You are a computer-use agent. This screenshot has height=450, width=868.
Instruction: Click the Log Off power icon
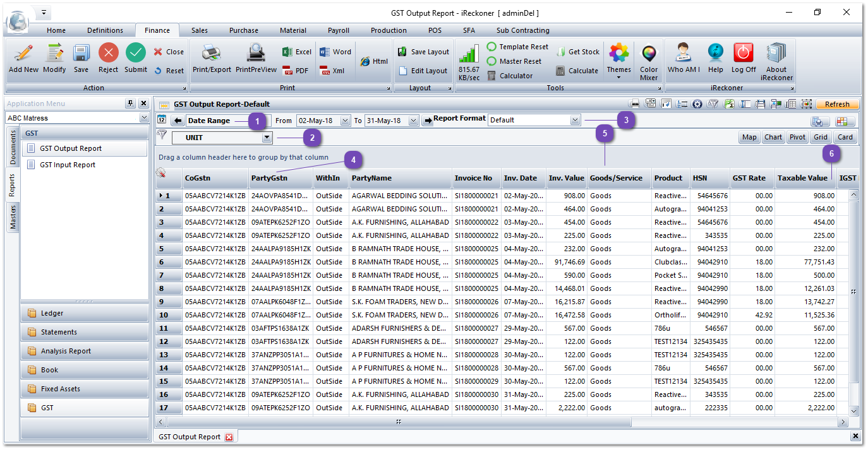click(744, 54)
